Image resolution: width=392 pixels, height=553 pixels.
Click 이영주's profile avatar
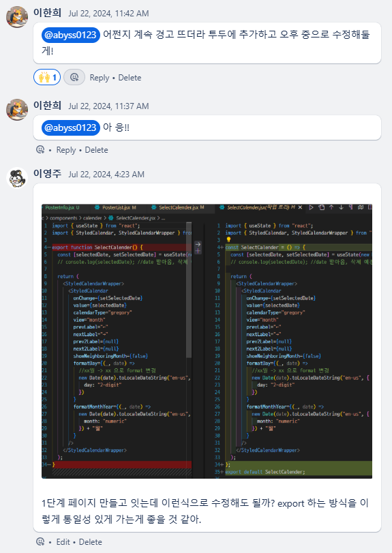17,178
